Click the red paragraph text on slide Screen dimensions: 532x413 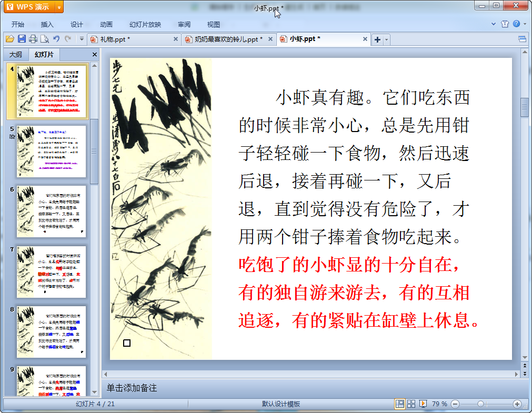[358, 292]
